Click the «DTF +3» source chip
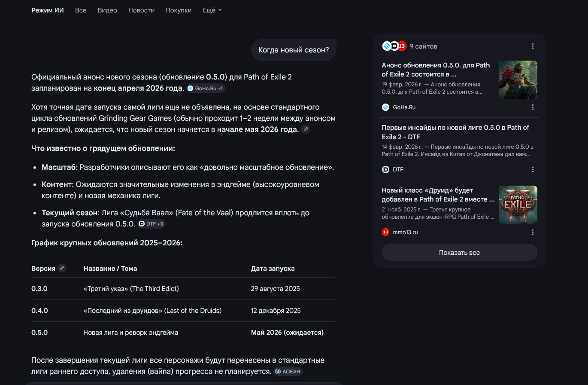Viewport: 588px width, 385px height. coord(152,224)
